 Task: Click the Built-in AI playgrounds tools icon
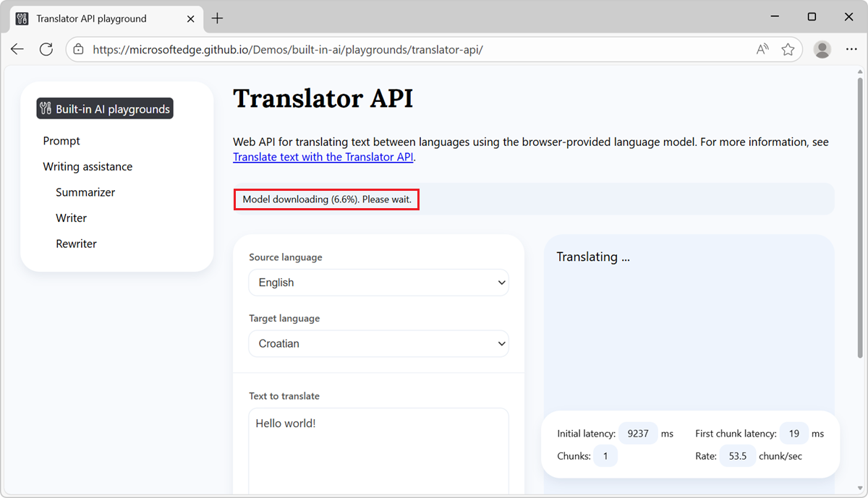[43, 108]
